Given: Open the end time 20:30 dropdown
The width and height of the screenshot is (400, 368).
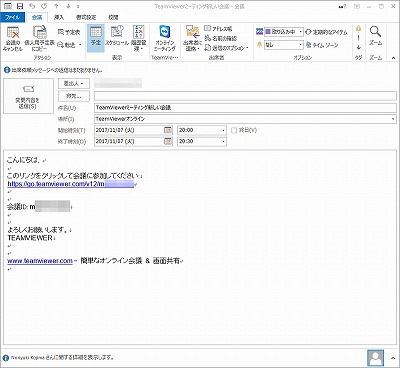Looking at the screenshot, I should coord(223,142).
